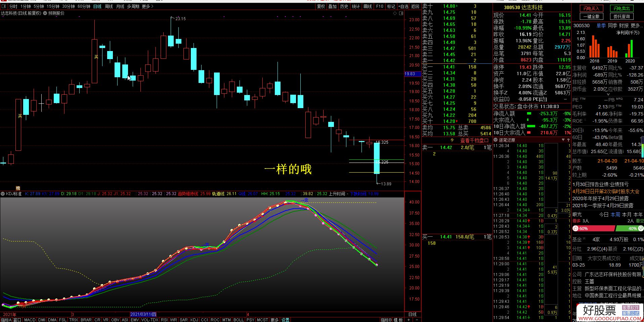
Task: Select the 本月 tab in 眼光 section
Action: [x=627, y=215]
